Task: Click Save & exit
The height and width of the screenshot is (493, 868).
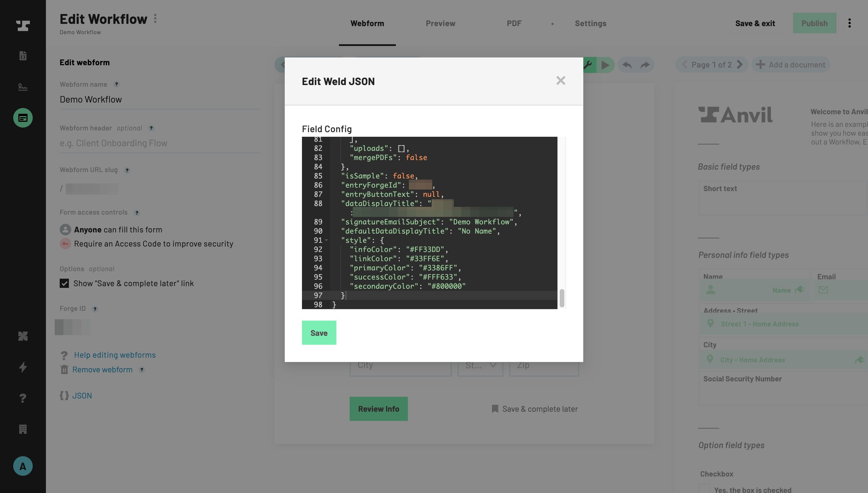Action: click(755, 23)
